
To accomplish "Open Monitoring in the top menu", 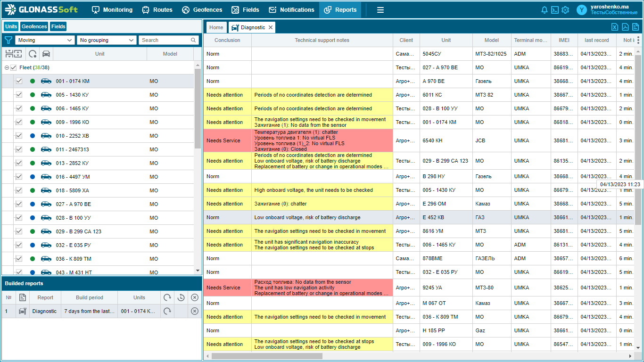I will click(x=112, y=10).
